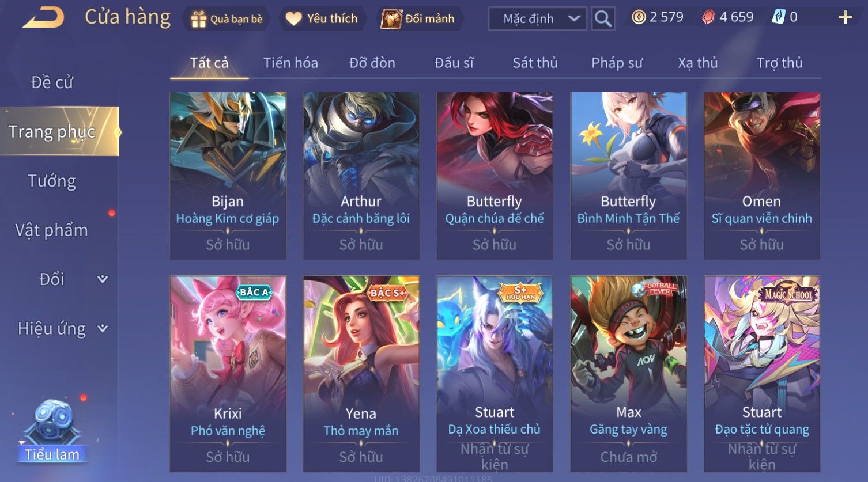Tap the red ruby currency icon

[708, 17]
